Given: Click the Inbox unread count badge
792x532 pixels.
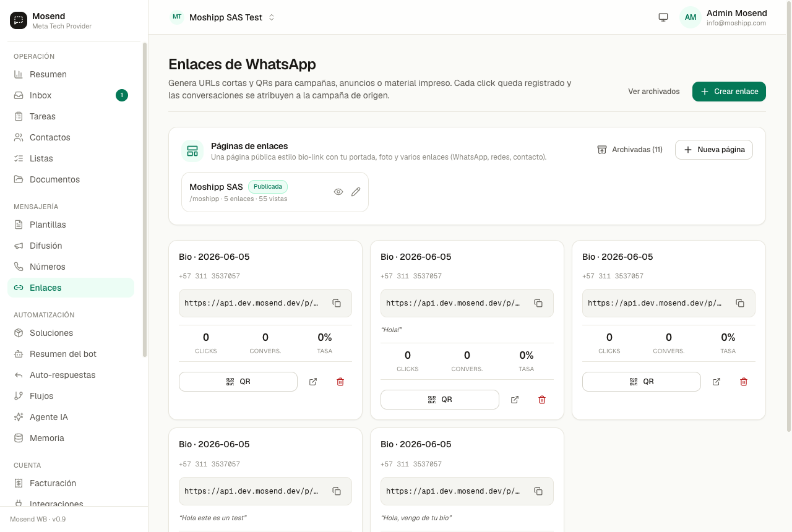Looking at the screenshot, I should [x=122, y=95].
